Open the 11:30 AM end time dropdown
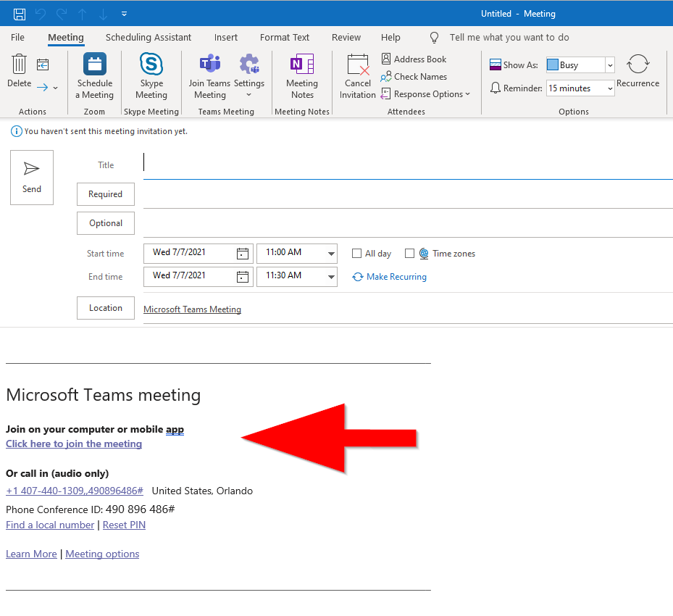 331,276
